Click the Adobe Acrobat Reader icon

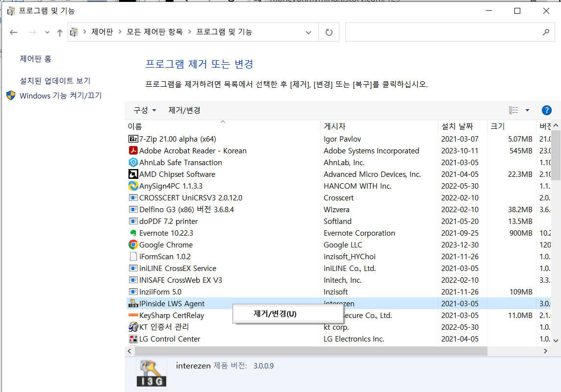coord(132,150)
